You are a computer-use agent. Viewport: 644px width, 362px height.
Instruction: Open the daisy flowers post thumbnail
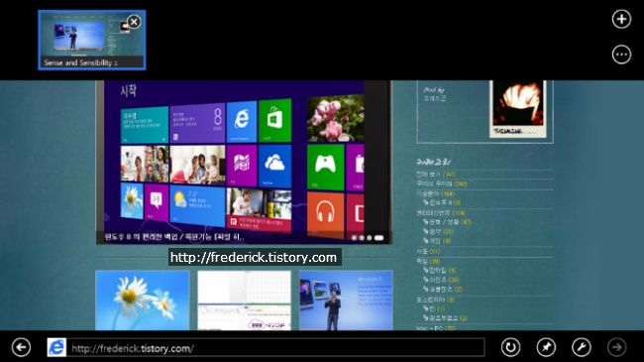(x=143, y=301)
